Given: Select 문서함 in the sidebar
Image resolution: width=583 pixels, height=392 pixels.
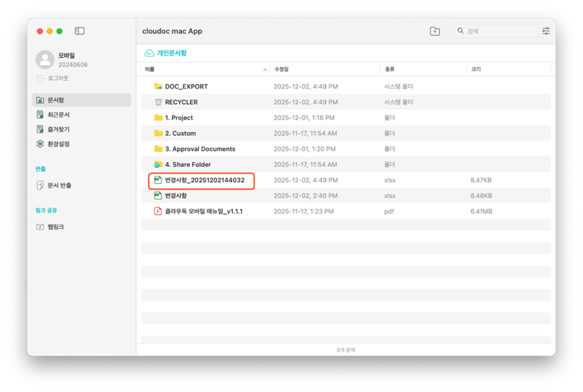Looking at the screenshot, I should [56, 100].
